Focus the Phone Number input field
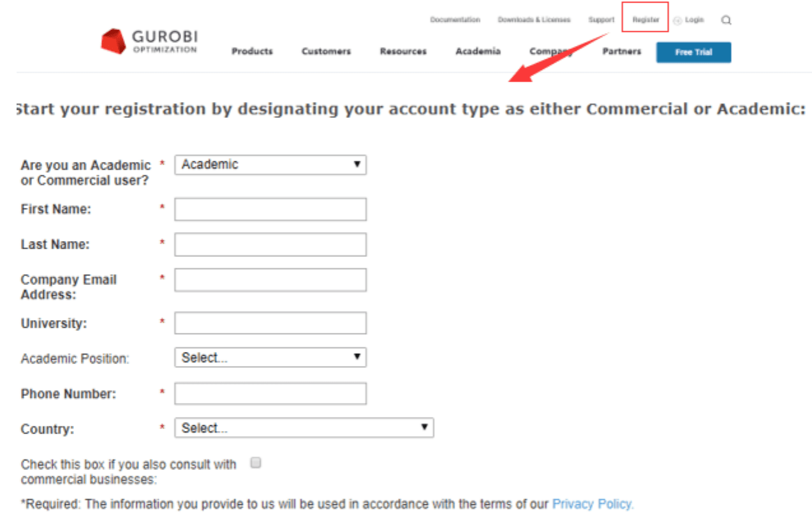The image size is (812, 526). pyautogui.click(x=270, y=393)
